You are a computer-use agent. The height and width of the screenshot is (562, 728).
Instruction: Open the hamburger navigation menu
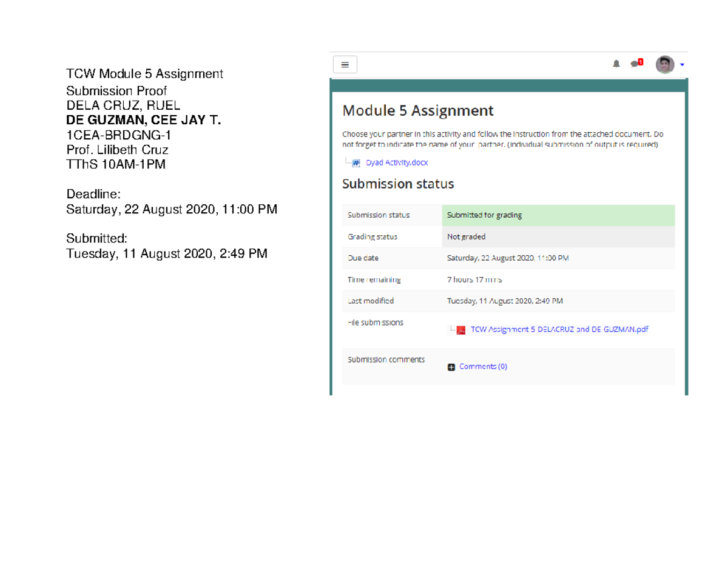click(x=345, y=64)
